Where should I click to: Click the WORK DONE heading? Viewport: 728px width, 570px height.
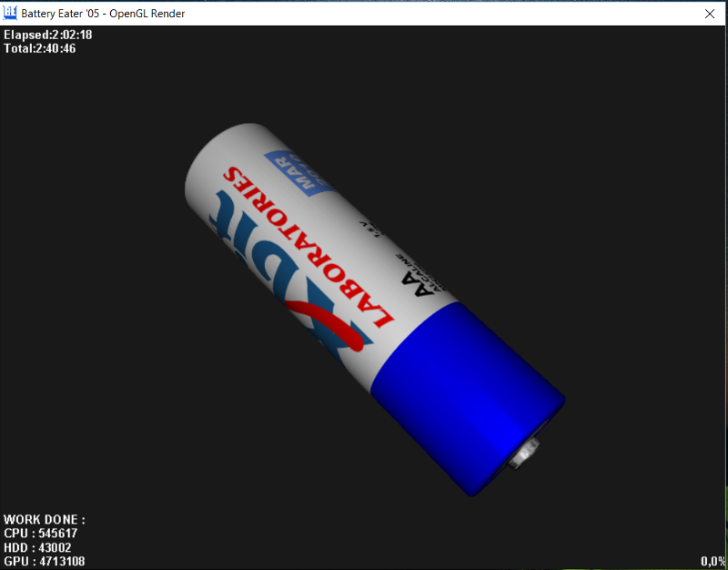tap(45, 519)
